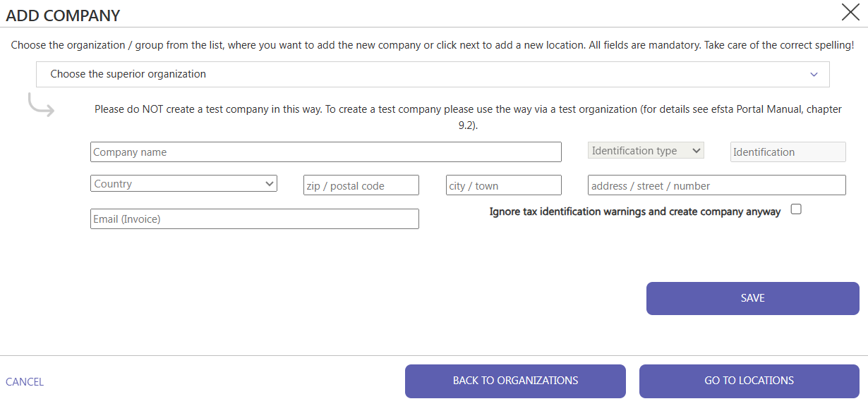The image size is (868, 406).
Task: Click GO TO LOCATIONS button
Action: (749, 381)
